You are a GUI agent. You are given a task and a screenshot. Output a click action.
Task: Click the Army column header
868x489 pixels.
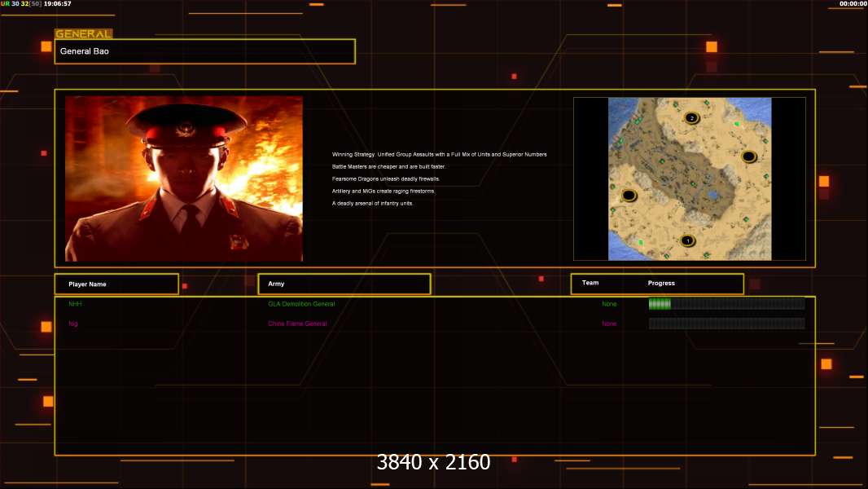344,284
